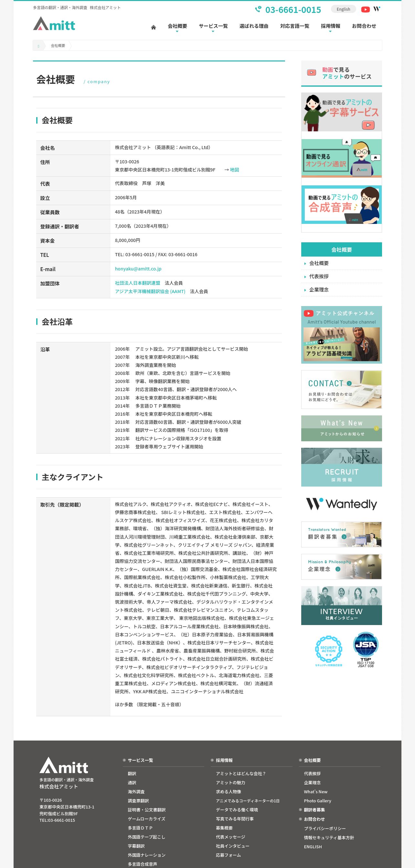The width and height of the screenshot is (415, 868).
Task: Click footer What's New link
Action: click(x=315, y=792)
